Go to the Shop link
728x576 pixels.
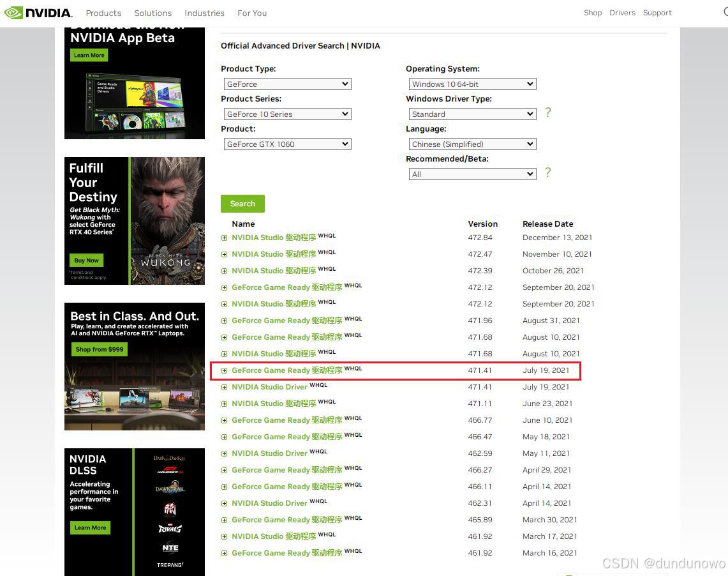tap(593, 13)
